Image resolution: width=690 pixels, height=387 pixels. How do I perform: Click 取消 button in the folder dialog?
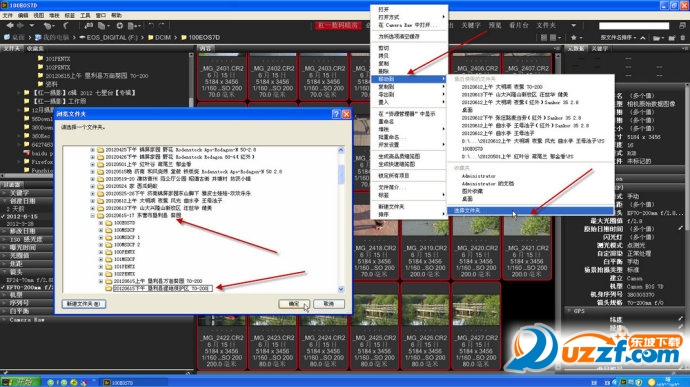[329, 304]
